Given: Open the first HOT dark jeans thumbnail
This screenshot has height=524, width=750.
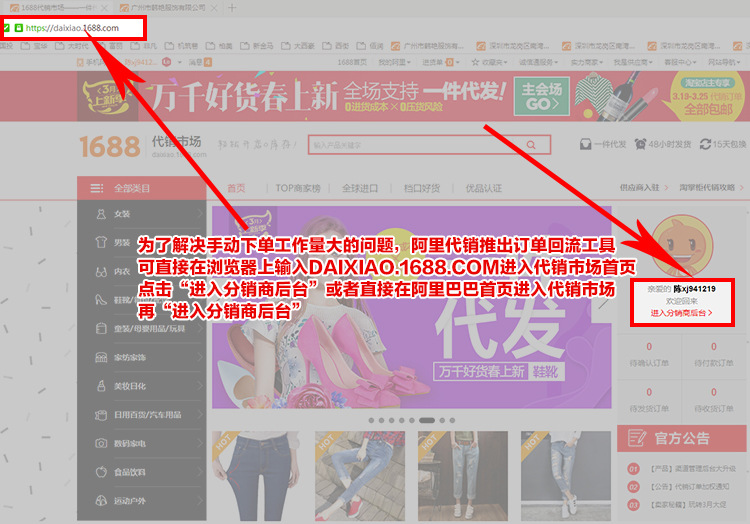Looking at the screenshot, I should pos(255,476).
